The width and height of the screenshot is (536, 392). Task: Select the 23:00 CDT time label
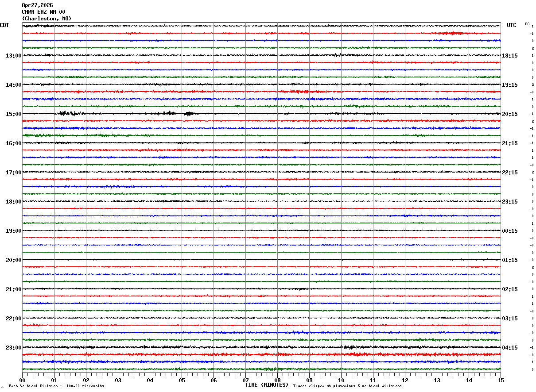pyautogui.click(x=14, y=348)
